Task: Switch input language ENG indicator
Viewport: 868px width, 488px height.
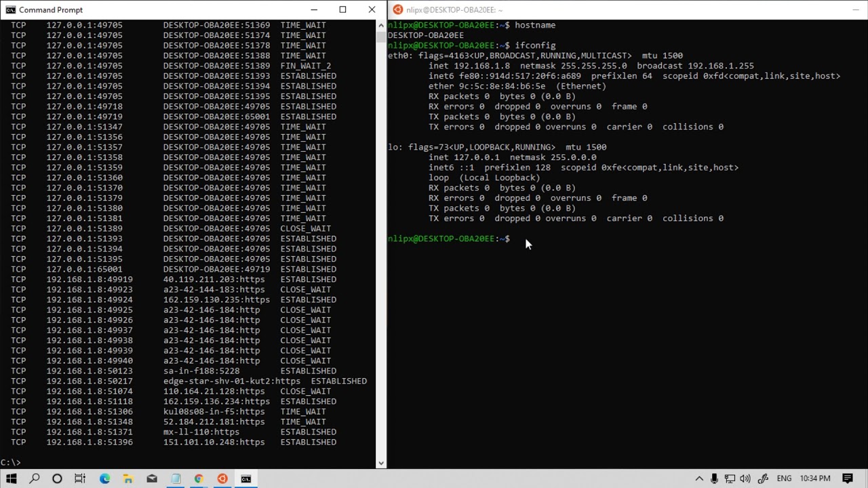Action: coord(784,479)
